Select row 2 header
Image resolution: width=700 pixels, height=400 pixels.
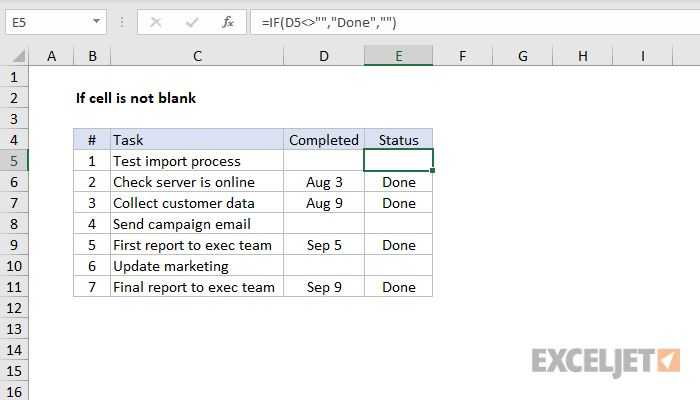pos(14,98)
